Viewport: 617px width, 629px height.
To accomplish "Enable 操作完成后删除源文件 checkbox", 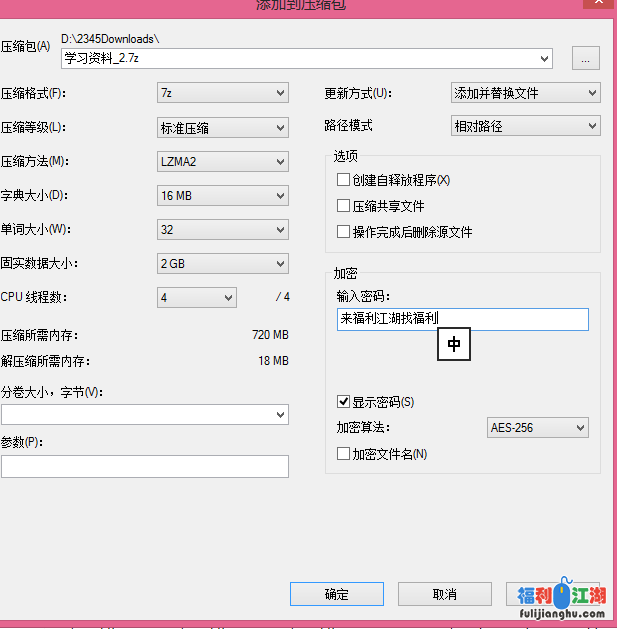I will coord(345,232).
